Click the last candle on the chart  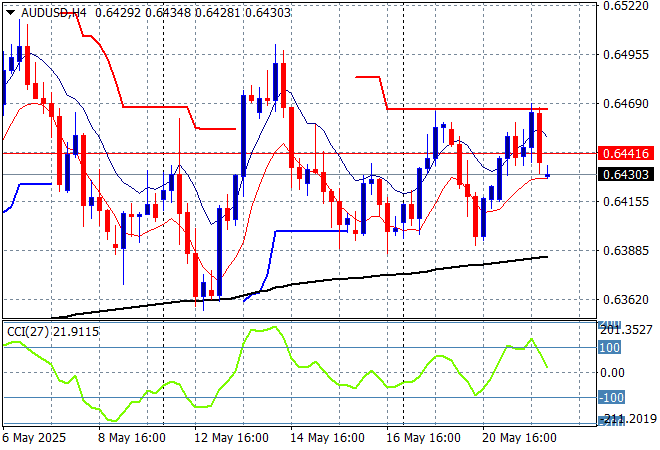[x=547, y=174]
